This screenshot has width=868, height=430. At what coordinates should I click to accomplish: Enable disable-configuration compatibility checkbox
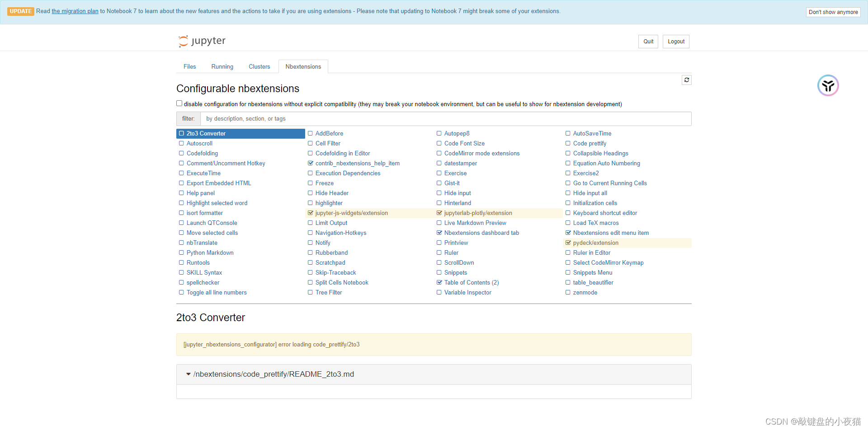[x=179, y=103]
